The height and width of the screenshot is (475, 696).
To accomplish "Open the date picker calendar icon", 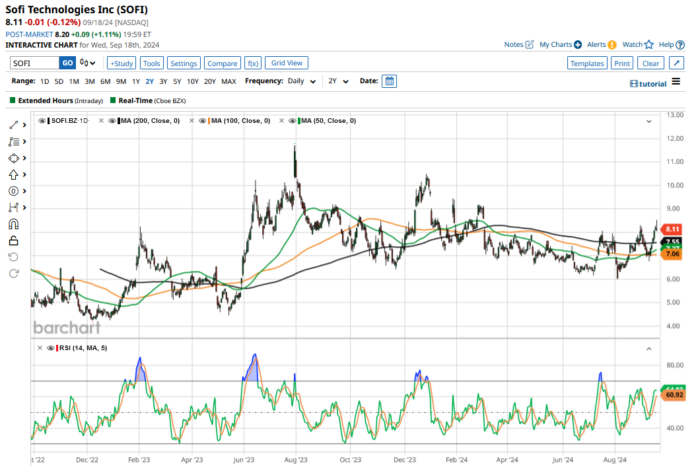I will [x=389, y=81].
